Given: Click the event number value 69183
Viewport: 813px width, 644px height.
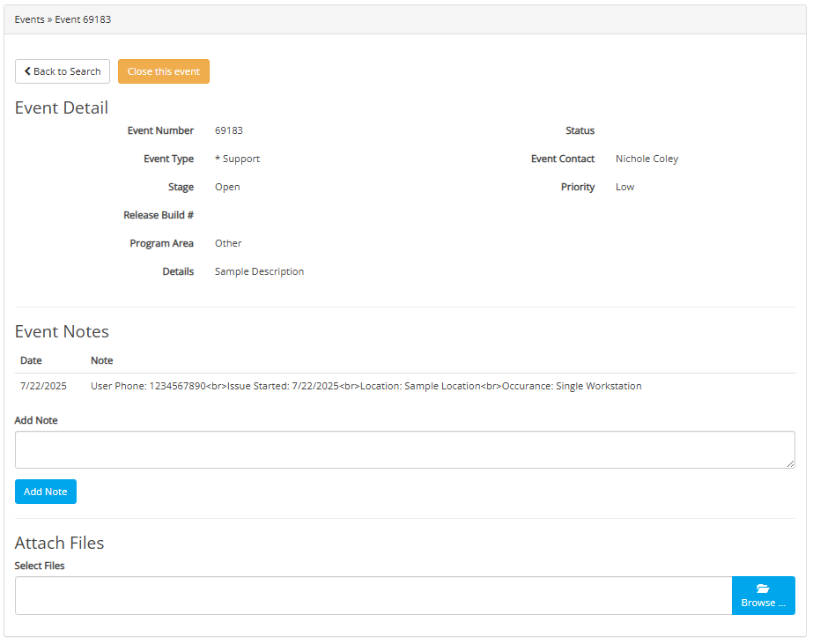Looking at the screenshot, I should click(229, 130).
